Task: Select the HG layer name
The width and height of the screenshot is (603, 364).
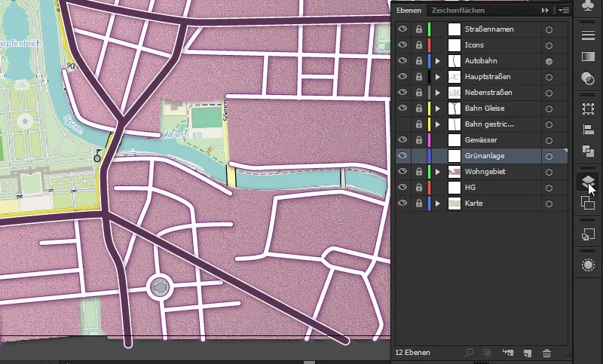Action: click(x=470, y=187)
